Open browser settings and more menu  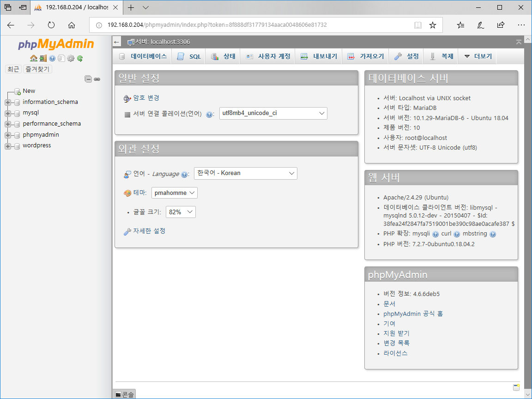(521, 25)
